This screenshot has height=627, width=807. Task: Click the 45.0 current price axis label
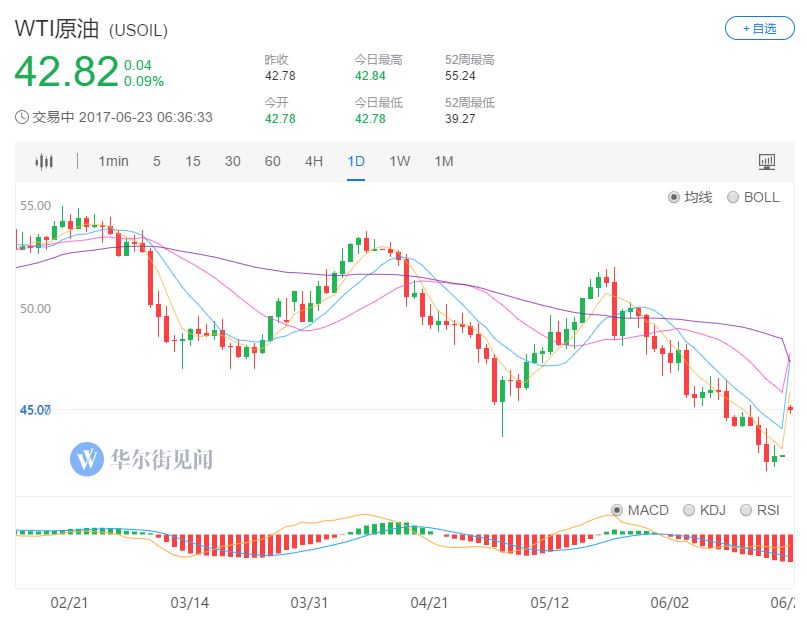pyautogui.click(x=34, y=409)
